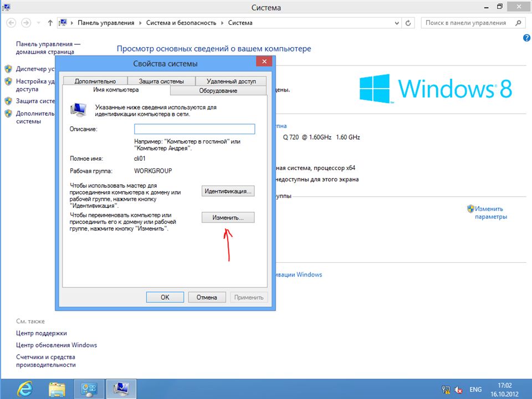Open Счетчики и средства производительности link
Image resolution: width=532 pixels, height=399 pixels.
(46, 361)
